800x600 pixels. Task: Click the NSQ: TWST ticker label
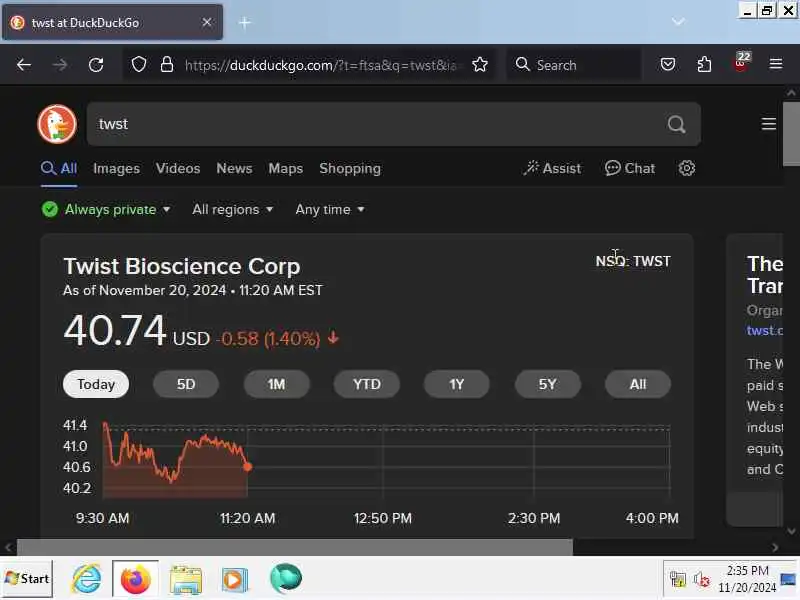[x=633, y=261]
